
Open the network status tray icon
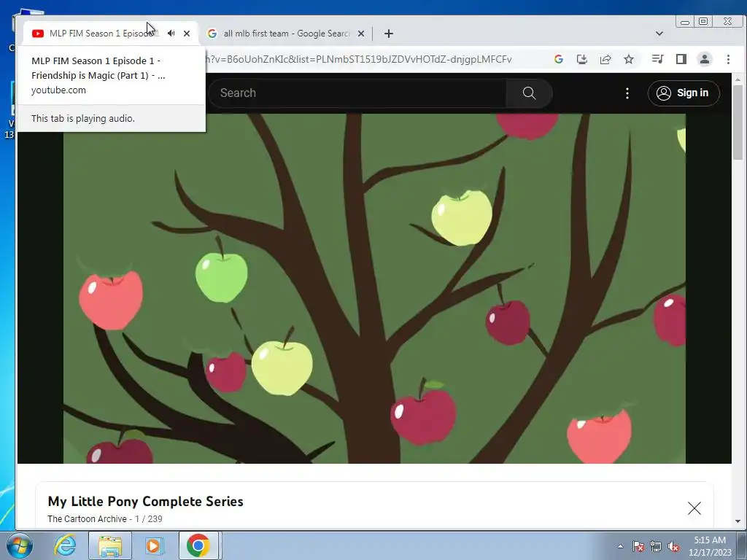pyautogui.click(x=656, y=546)
